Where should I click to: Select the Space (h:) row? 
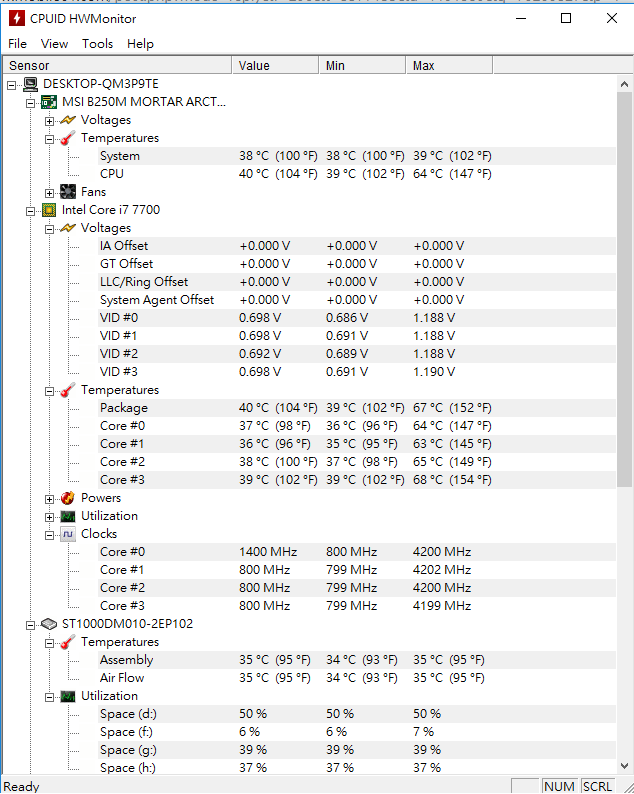click(x=357, y=768)
